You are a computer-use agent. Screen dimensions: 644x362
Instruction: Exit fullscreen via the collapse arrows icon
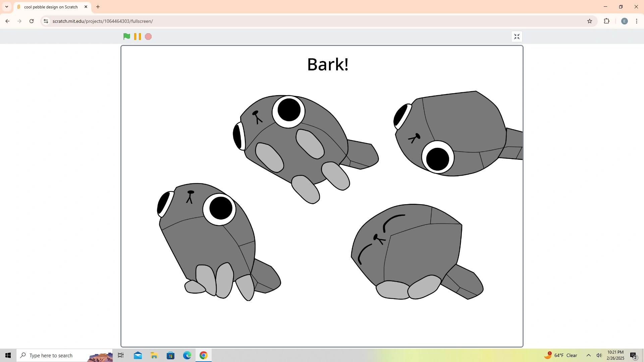pyautogui.click(x=517, y=36)
